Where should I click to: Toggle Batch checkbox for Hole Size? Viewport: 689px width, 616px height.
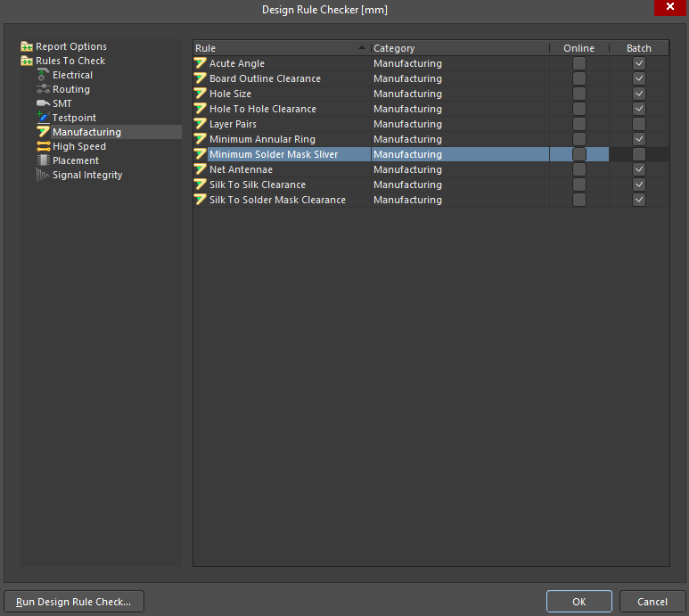click(x=638, y=94)
